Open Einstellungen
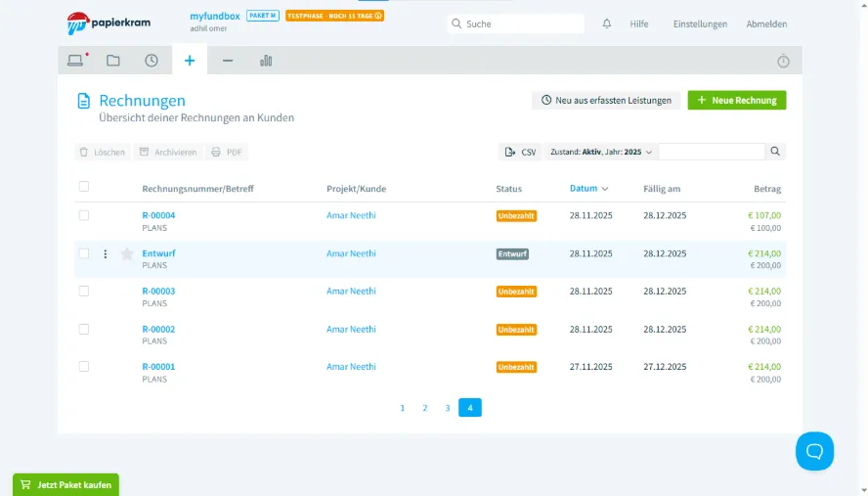This screenshot has height=496, width=868. pos(700,23)
